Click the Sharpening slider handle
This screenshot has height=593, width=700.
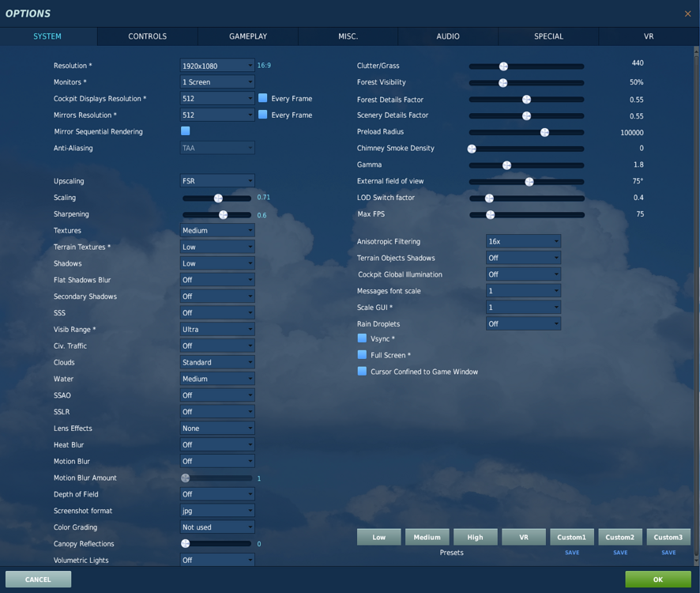(x=224, y=214)
